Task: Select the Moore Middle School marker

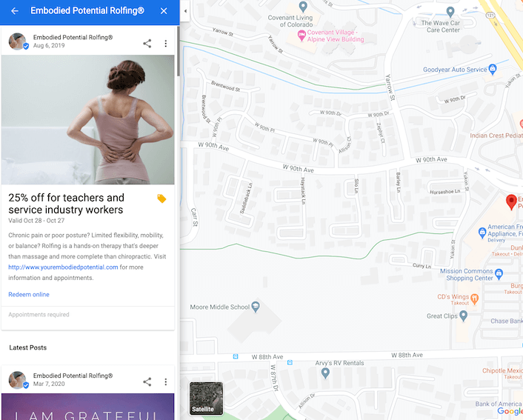Action: click(x=256, y=307)
